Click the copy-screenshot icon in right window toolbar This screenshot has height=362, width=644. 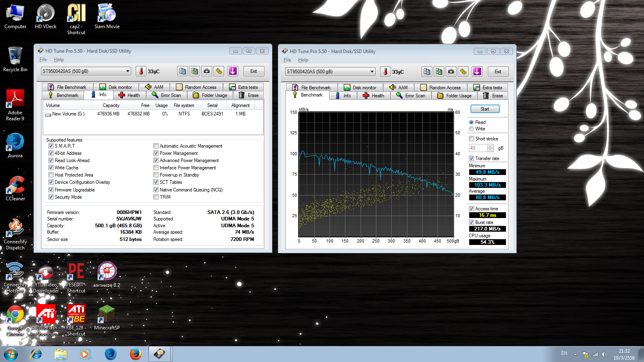pos(439,72)
